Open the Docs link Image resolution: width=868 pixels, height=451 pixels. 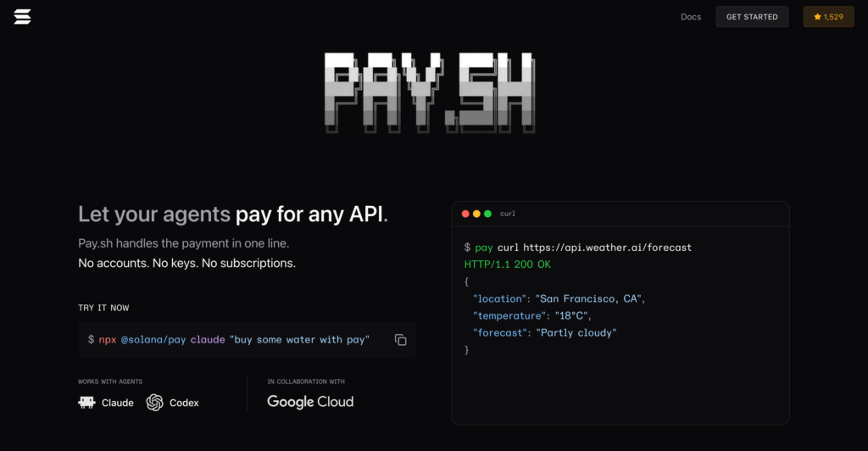pyautogui.click(x=690, y=17)
